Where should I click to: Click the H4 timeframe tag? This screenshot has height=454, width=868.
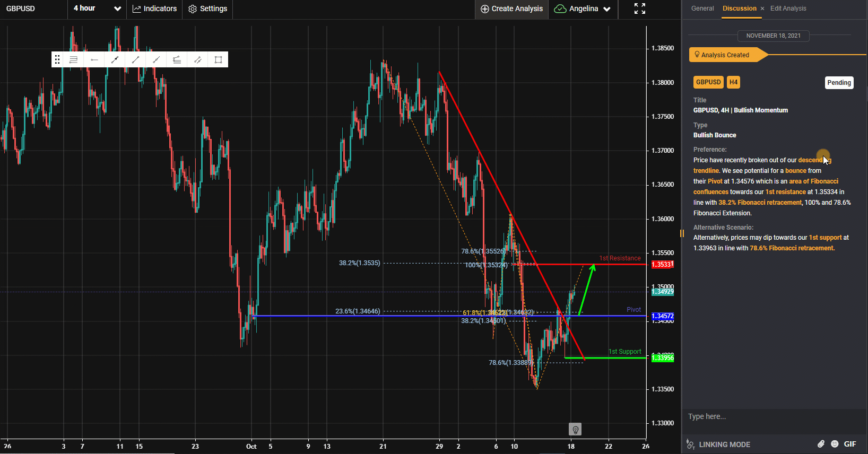[733, 82]
